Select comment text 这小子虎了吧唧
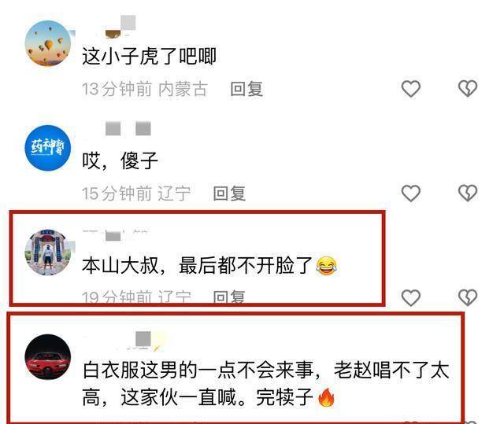The height and width of the screenshot is (424, 504). 149,56
